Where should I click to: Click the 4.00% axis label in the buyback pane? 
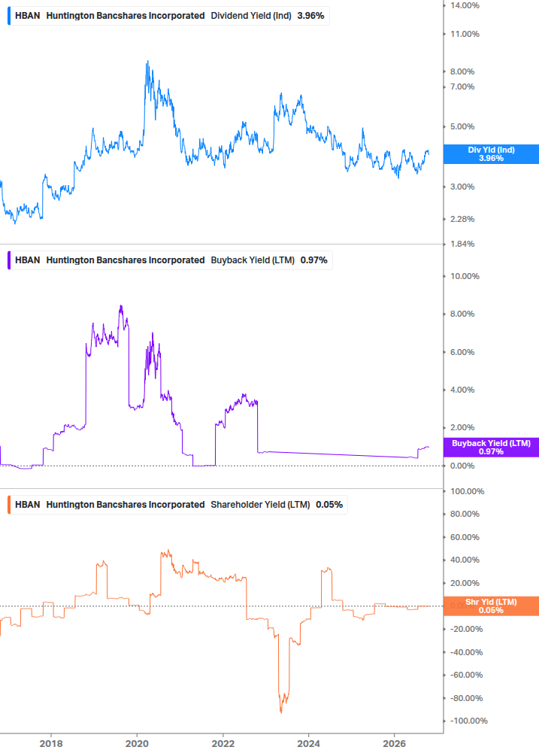pos(462,390)
